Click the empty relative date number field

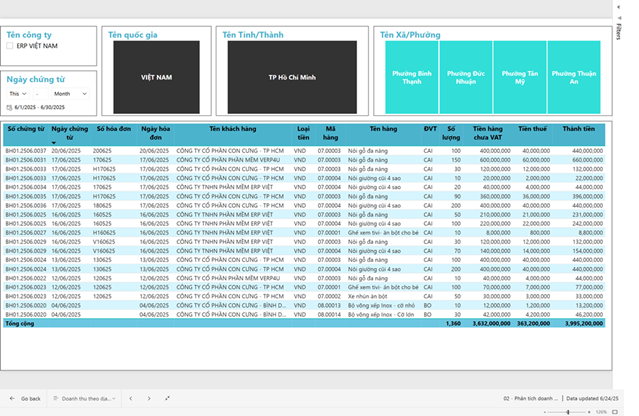tap(42, 93)
